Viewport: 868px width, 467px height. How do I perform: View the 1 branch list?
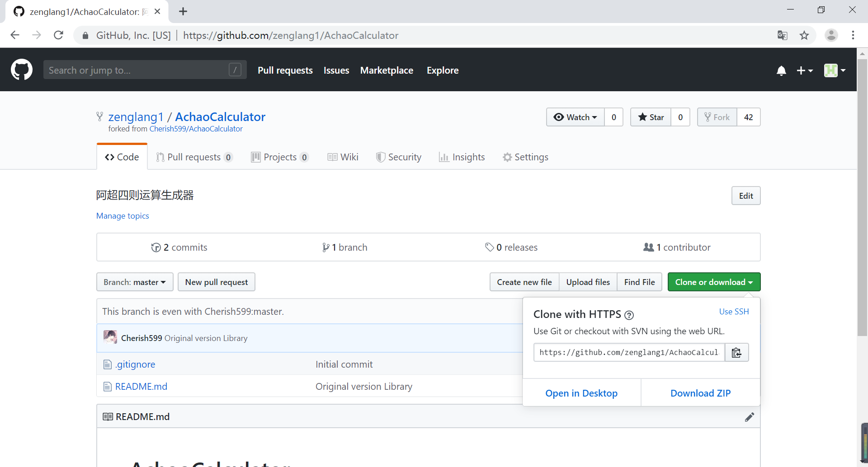[x=344, y=248]
